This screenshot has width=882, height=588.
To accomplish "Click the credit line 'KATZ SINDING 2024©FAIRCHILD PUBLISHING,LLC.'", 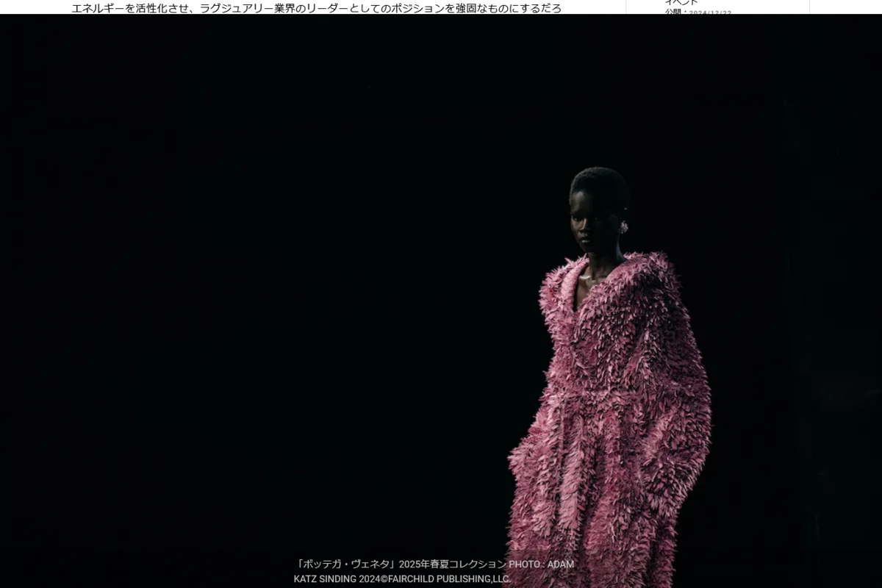I will pos(402,579).
